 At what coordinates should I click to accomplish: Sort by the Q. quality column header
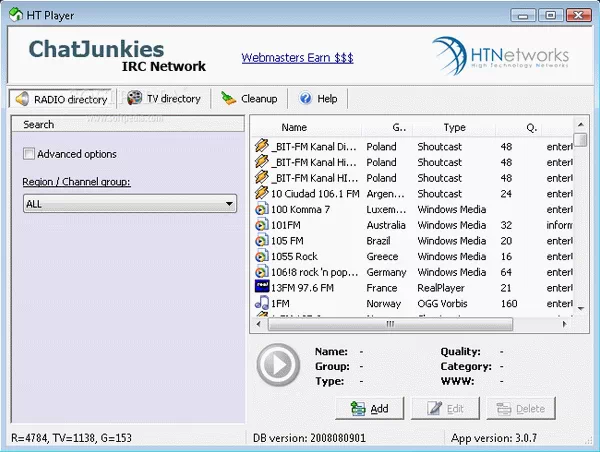pos(519,127)
